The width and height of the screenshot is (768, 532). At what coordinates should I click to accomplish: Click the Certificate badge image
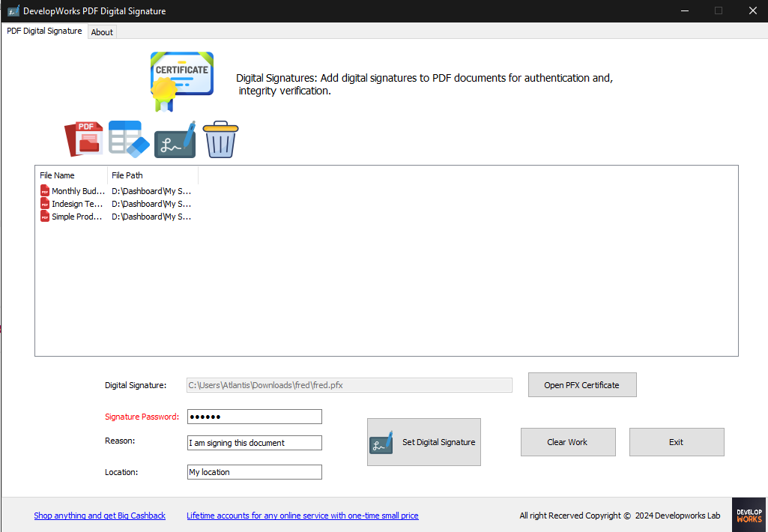click(182, 81)
